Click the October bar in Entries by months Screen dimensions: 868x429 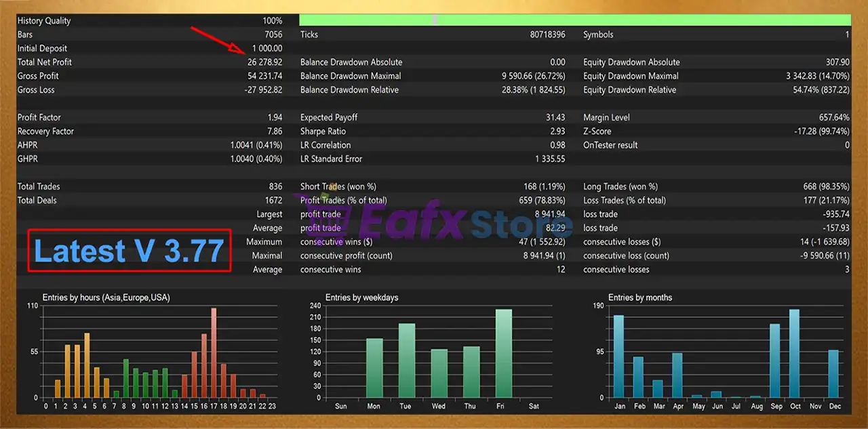794,353
